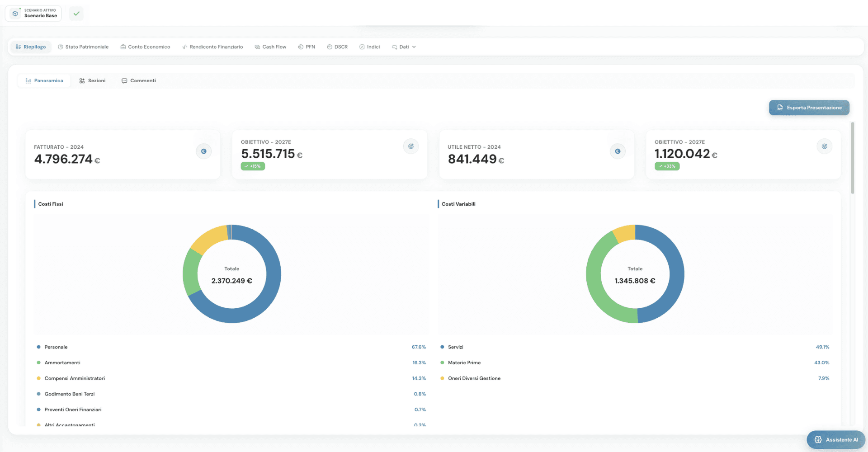
Task: Click the Costi Variabili section heading
Action: (458, 204)
